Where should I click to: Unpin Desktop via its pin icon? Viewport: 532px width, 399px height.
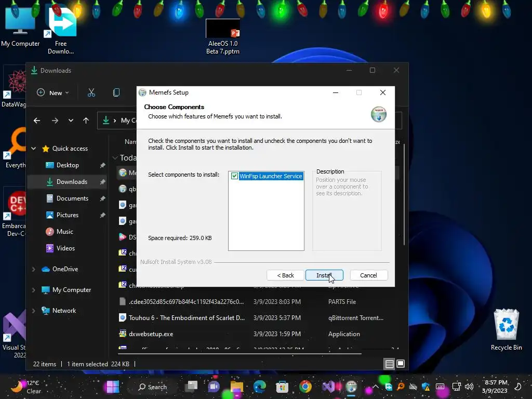102,165
